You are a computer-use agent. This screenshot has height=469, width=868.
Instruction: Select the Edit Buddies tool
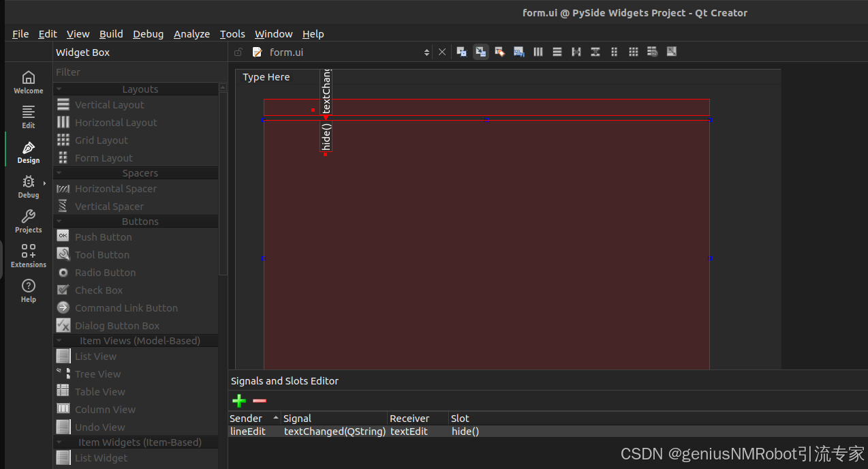pos(499,52)
